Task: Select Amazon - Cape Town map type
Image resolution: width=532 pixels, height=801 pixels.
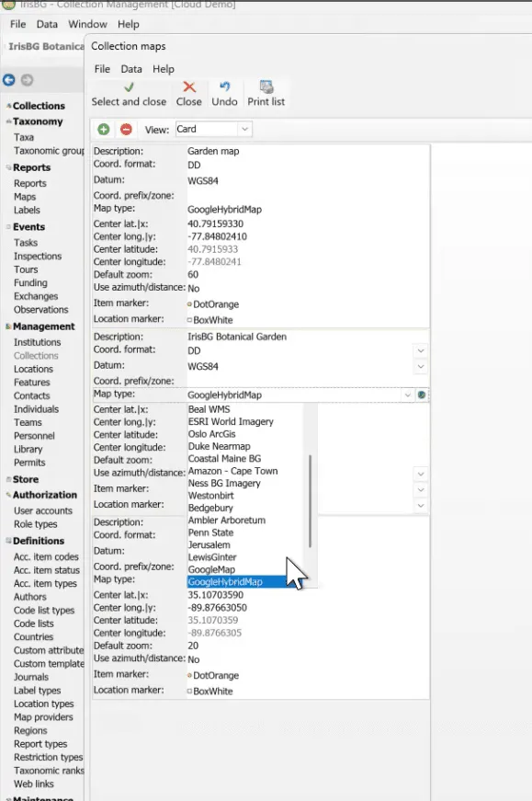Action: (232, 471)
